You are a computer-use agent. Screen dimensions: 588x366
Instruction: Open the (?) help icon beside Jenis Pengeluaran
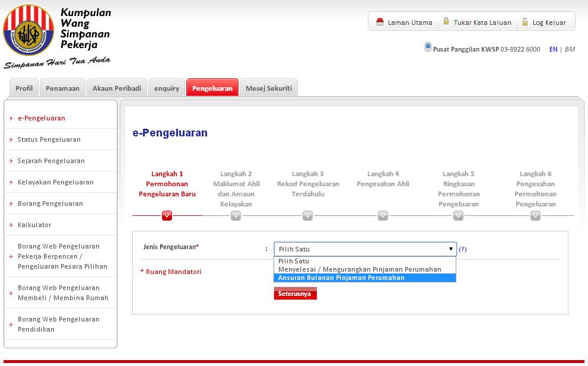463,249
